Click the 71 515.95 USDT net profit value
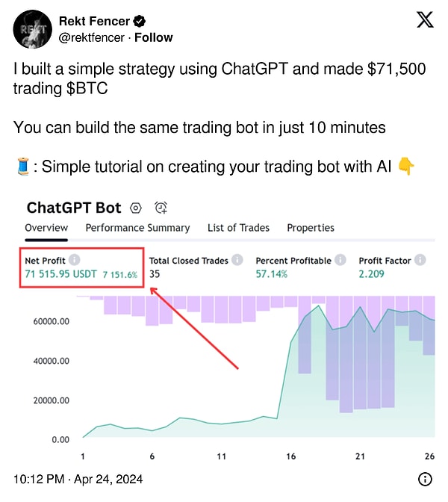 coord(60,274)
